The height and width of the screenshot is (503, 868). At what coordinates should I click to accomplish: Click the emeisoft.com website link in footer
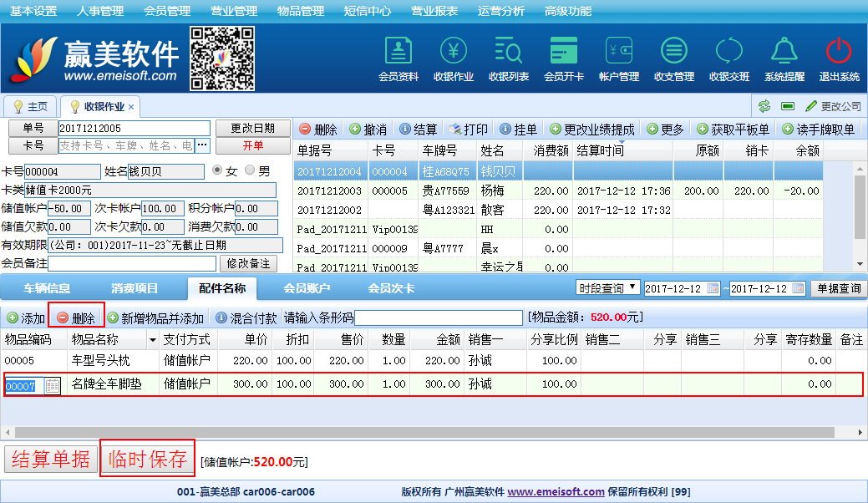(556, 492)
